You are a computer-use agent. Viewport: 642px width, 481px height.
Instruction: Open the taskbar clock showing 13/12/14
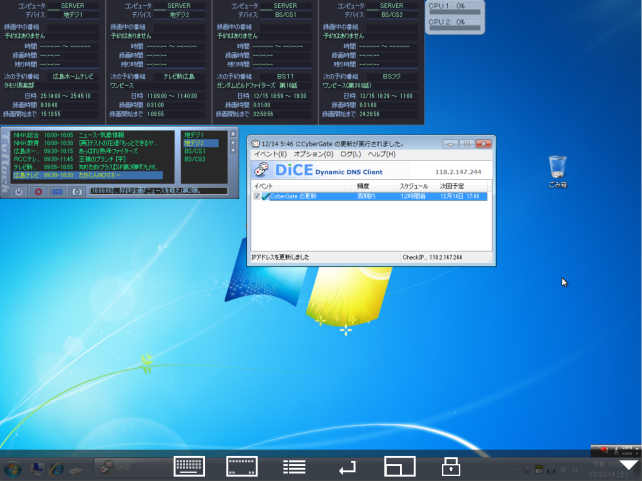[608, 469]
